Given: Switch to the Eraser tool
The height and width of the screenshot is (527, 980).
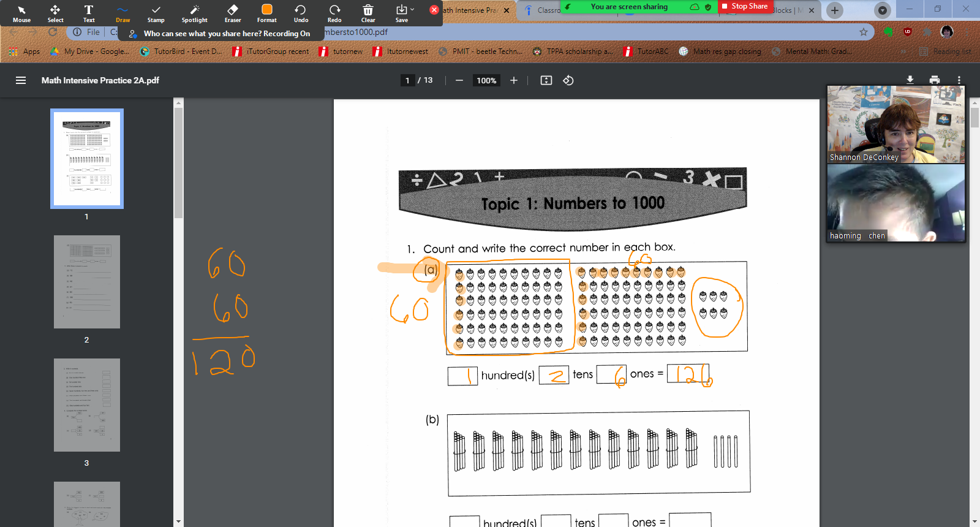Looking at the screenshot, I should (233, 13).
